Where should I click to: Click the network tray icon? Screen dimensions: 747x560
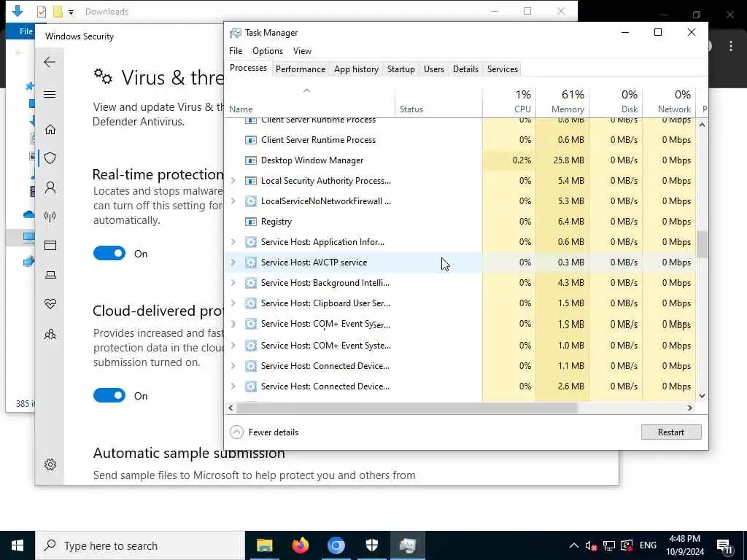click(609, 545)
